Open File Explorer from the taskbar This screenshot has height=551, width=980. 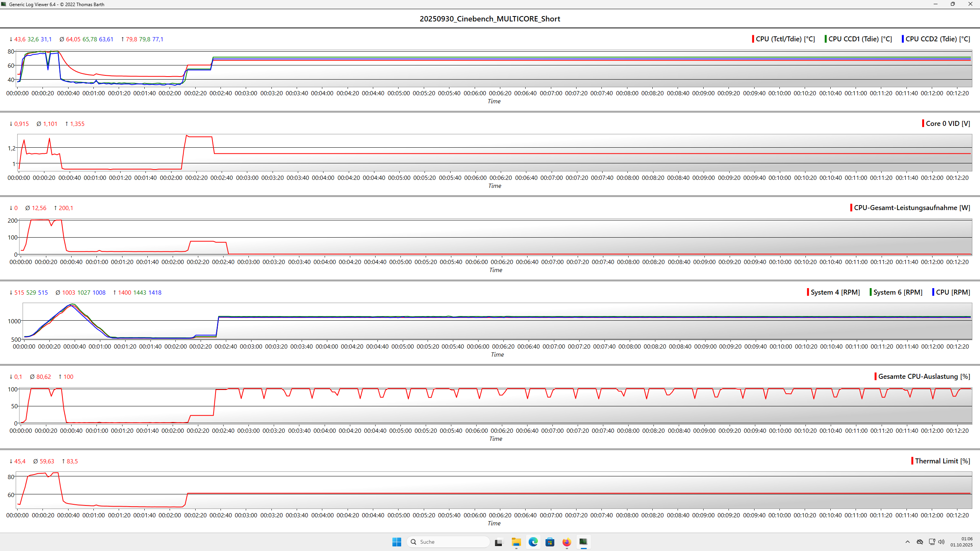[516, 542]
